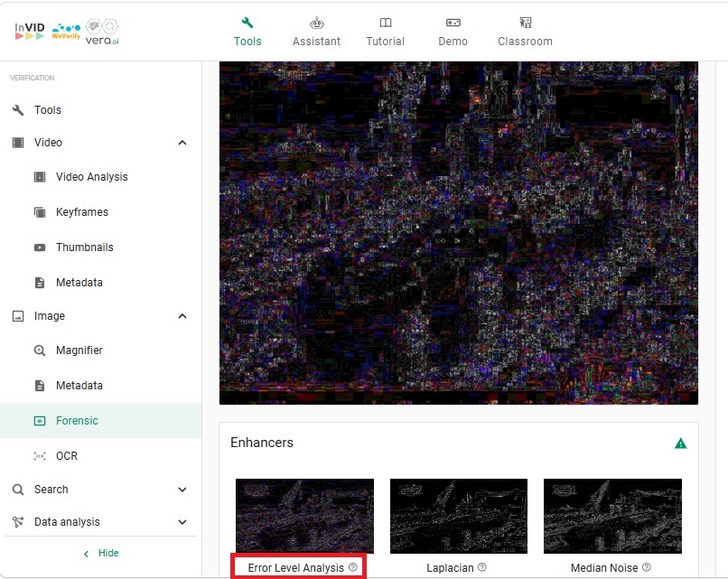This screenshot has height=579, width=728.
Task: Click the Search section label
Action: 51,490
